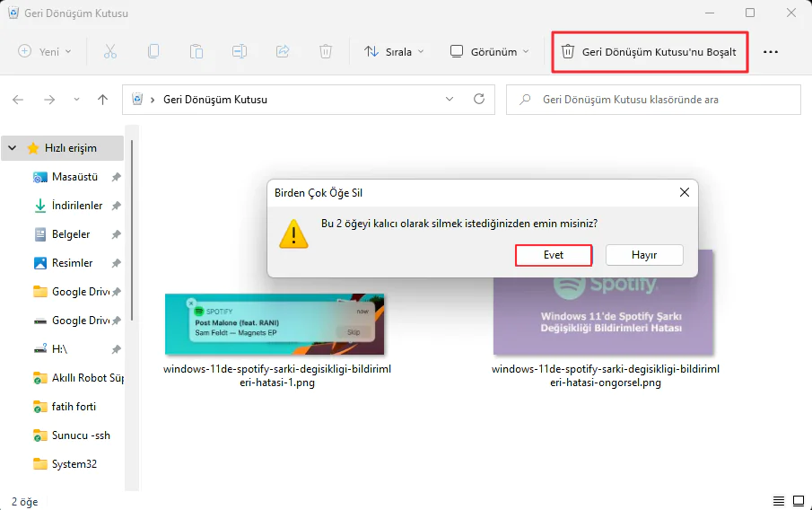Open Akıllı Robot Süp folder
Screen dimensions: 812x510
78,378
